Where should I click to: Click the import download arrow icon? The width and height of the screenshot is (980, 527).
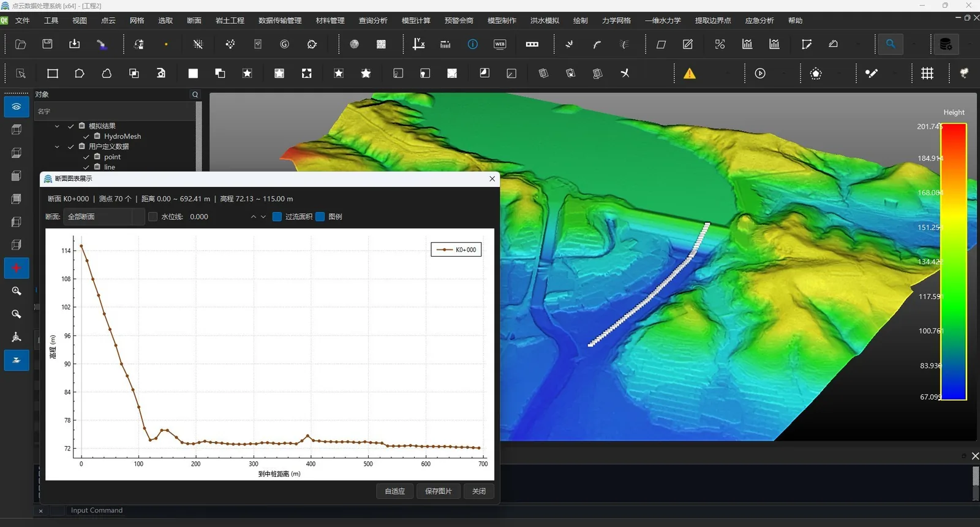pyautogui.click(x=74, y=44)
